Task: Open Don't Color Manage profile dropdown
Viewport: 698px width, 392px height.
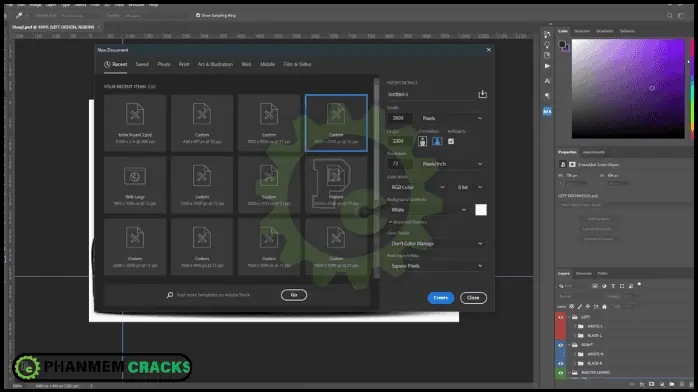Action: click(436, 243)
